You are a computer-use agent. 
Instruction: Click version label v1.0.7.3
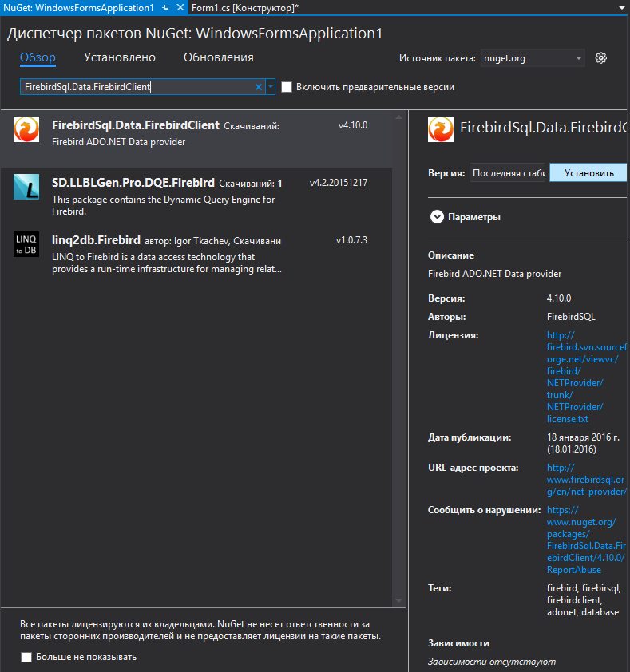pos(351,240)
